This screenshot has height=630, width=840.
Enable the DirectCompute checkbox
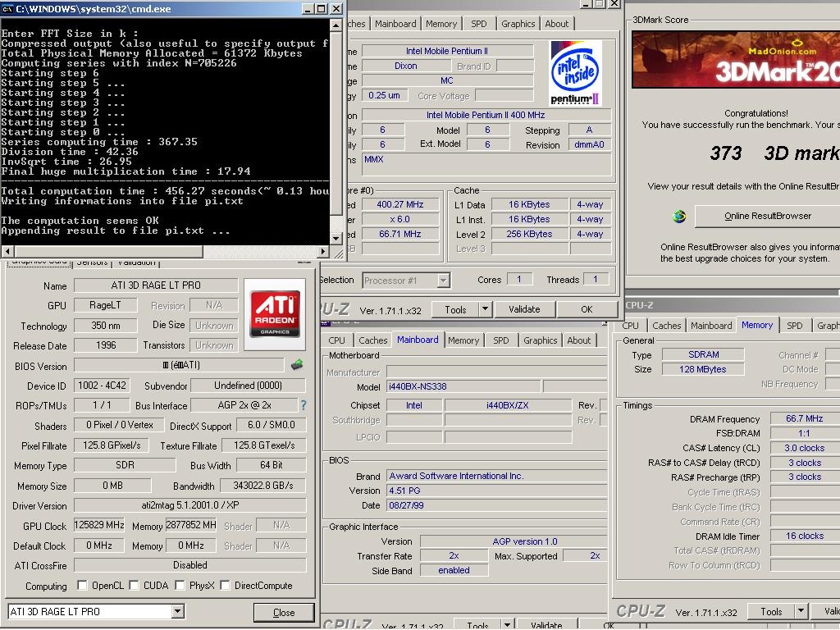tap(225, 585)
